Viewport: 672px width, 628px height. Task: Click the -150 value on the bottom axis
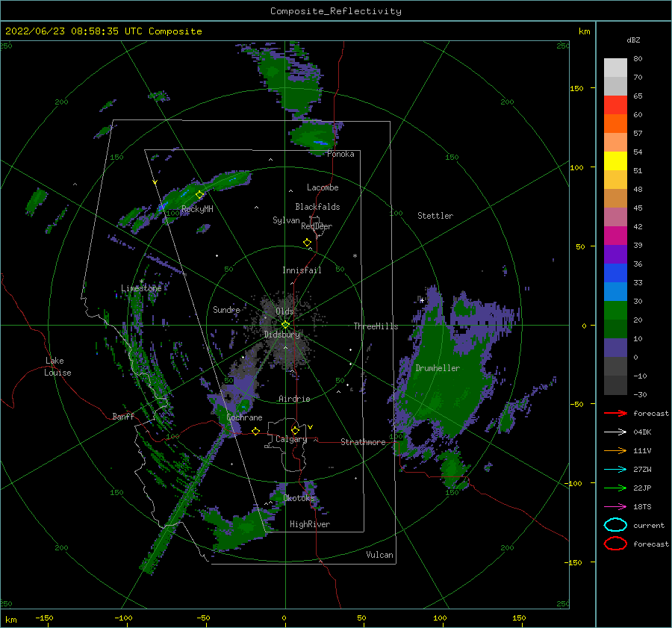[x=44, y=618]
